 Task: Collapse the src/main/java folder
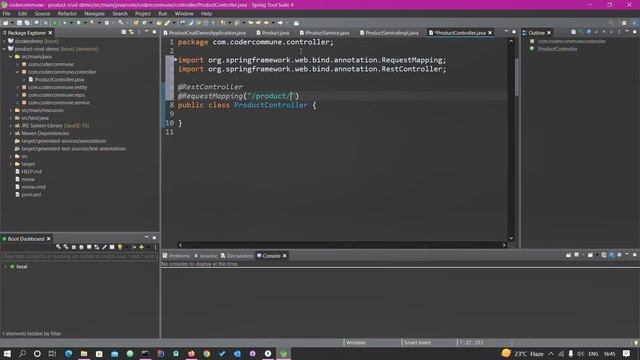(x=11, y=57)
